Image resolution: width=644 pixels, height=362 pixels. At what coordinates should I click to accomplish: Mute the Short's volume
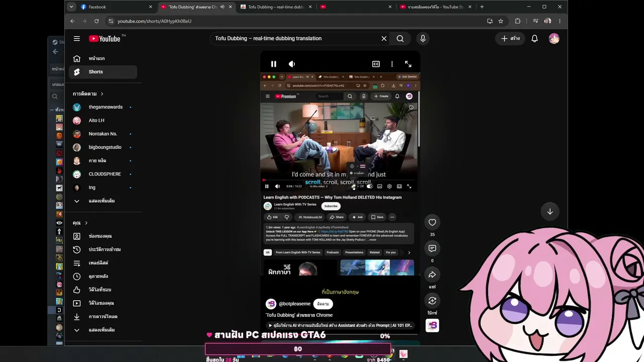coord(292,64)
